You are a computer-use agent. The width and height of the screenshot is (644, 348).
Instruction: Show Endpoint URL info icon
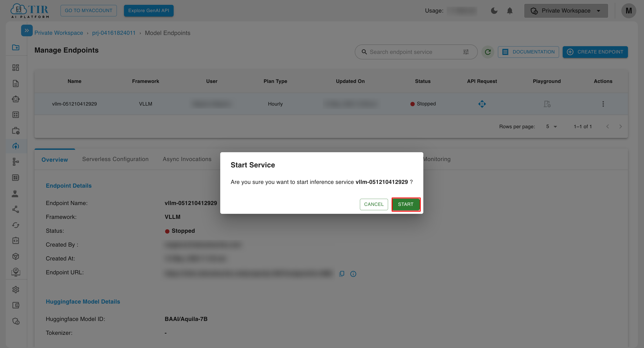[353, 274]
